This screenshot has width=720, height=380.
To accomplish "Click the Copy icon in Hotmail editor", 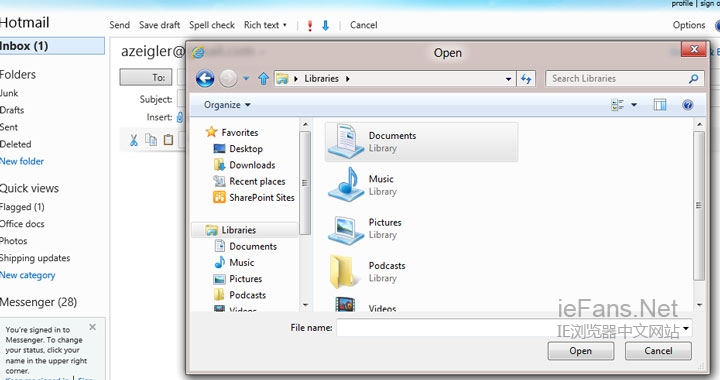I will coord(151,140).
